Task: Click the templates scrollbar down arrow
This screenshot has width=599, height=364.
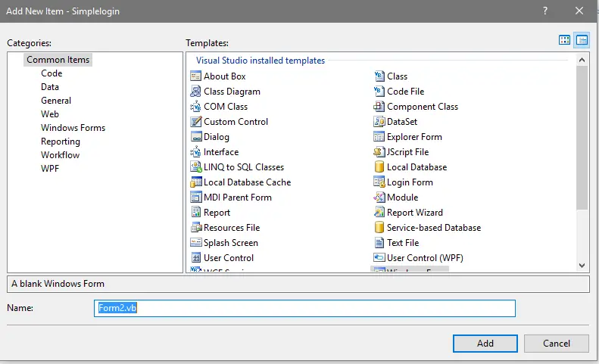Action: tap(582, 266)
